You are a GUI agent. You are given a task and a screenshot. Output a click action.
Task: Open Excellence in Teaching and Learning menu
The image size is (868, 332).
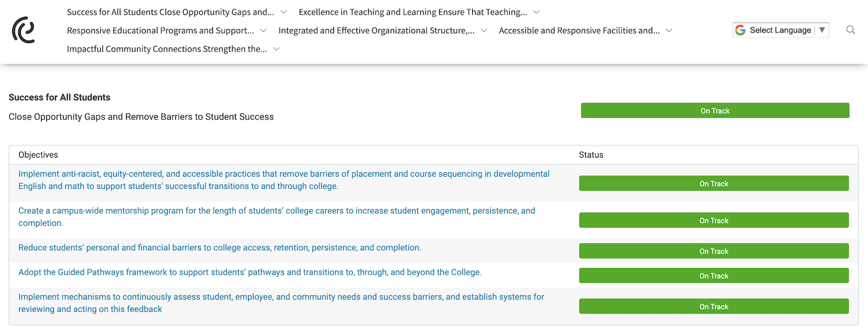pyautogui.click(x=413, y=12)
